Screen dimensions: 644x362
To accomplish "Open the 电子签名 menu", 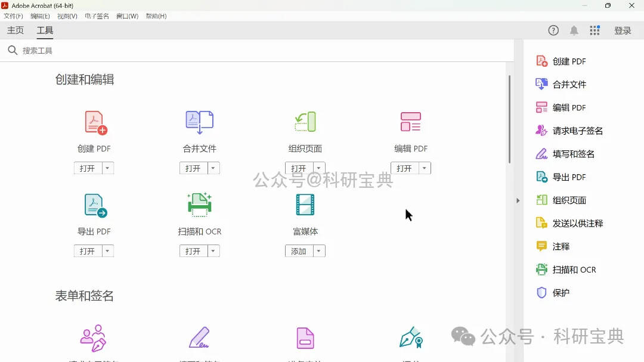I will tap(97, 16).
